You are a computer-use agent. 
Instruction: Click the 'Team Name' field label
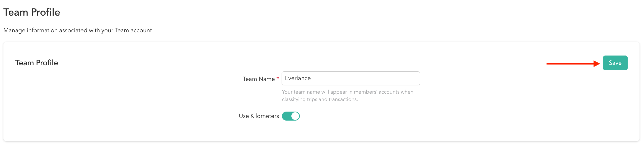tap(258, 79)
